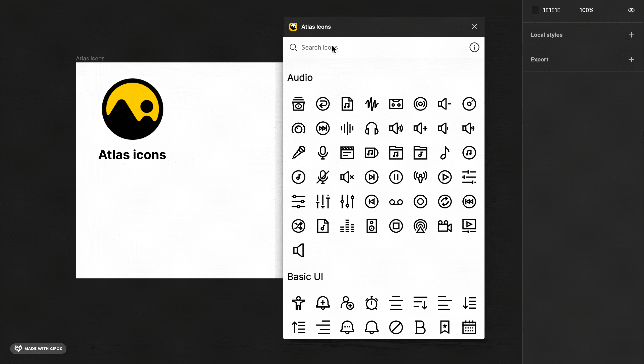The height and width of the screenshot is (364, 644).
Task: Insert the shuffle circle icon
Action: pyautogui.click(x=298, y=226)
